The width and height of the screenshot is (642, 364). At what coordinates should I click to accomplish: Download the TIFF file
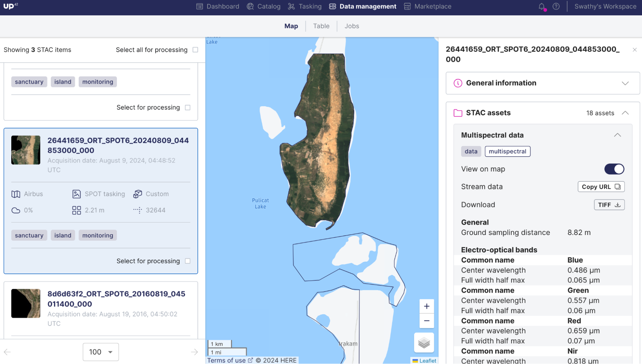click(609, 205)
